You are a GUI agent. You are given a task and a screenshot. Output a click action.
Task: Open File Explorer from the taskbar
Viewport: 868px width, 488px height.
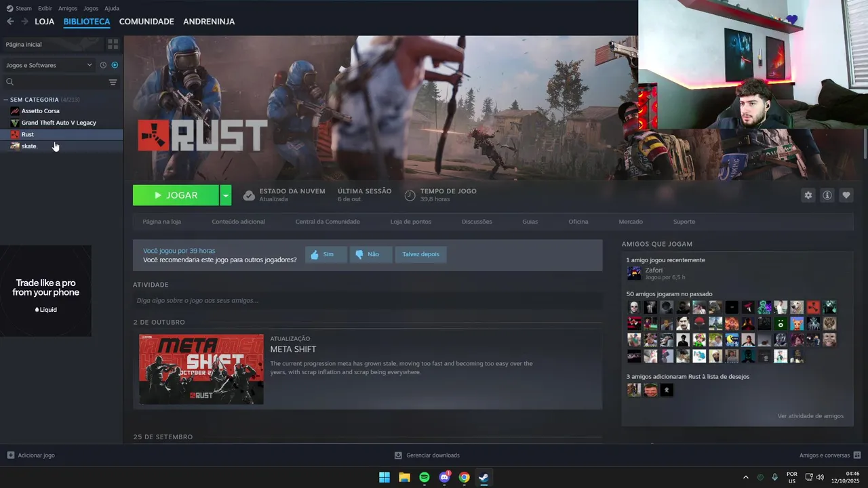point(404,477)
